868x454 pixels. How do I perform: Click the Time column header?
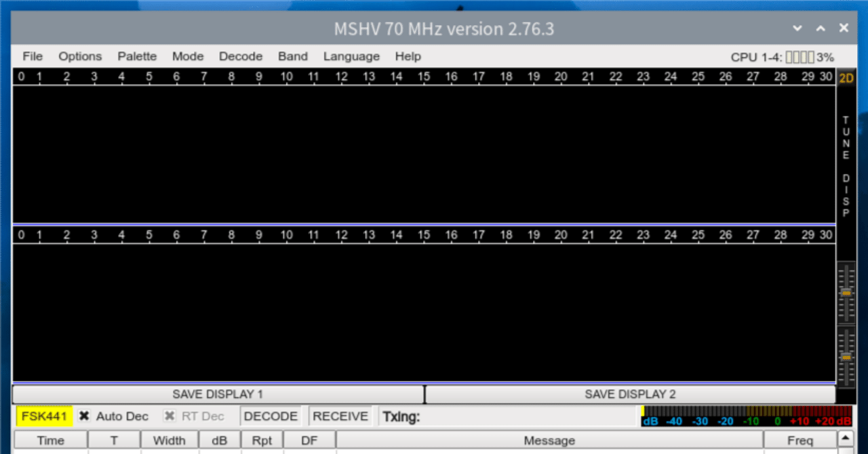pyautogui.click(x=51, y=440)
